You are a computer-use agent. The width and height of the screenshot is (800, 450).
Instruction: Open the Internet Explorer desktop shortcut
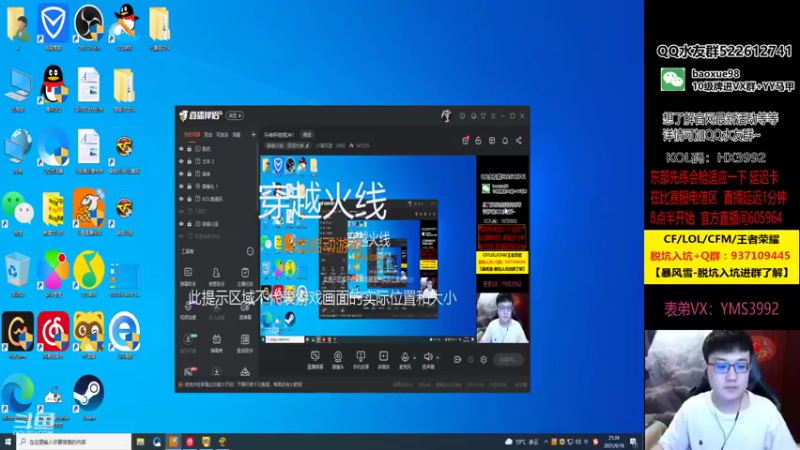coord(124,335)
